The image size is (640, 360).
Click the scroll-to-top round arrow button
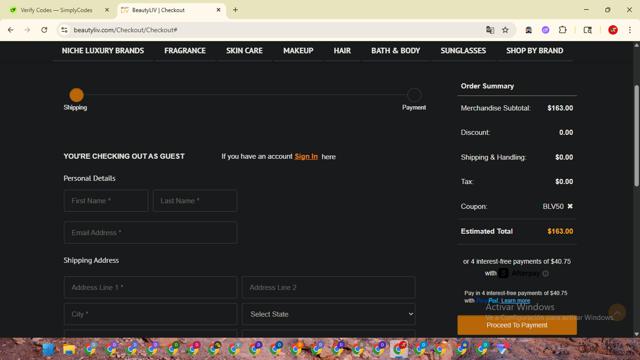coord(617,313)
